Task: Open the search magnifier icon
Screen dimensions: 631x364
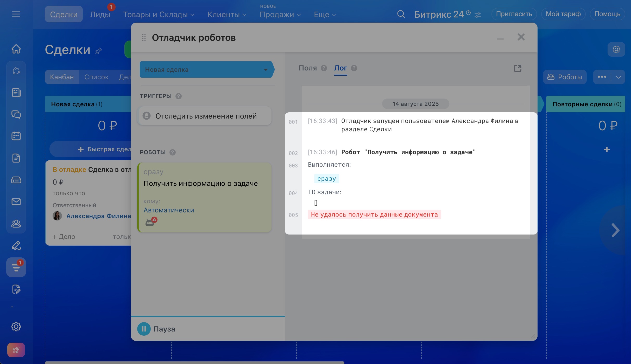Action: [401, 14]
